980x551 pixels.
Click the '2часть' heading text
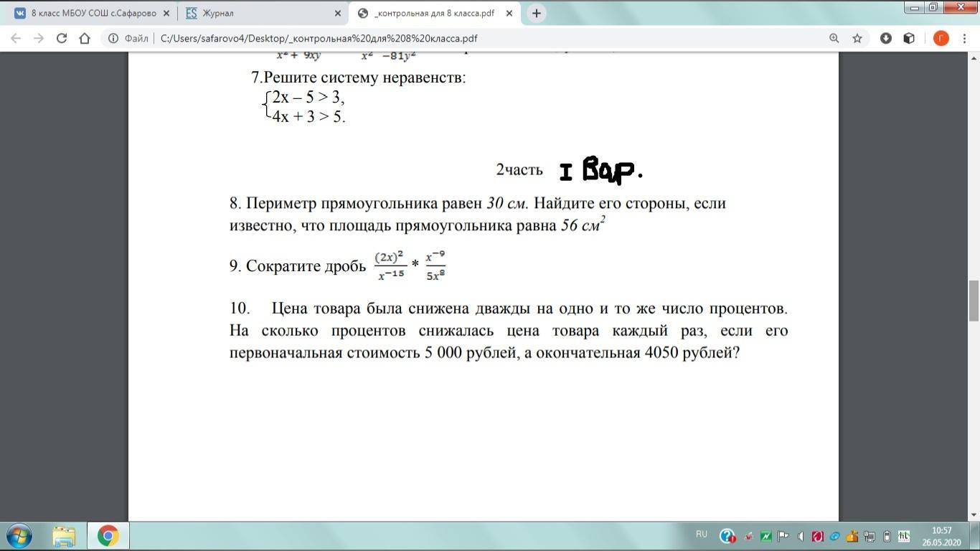click(519, 169)
